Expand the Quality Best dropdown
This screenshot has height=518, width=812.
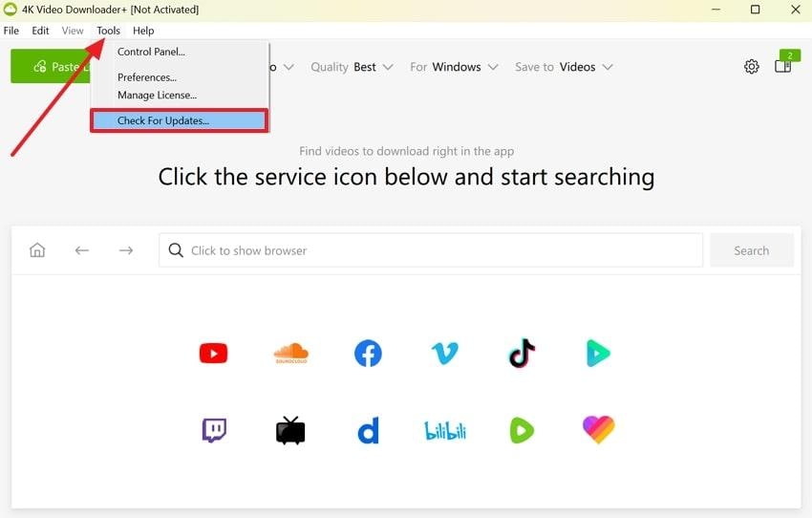click(353, 67)
